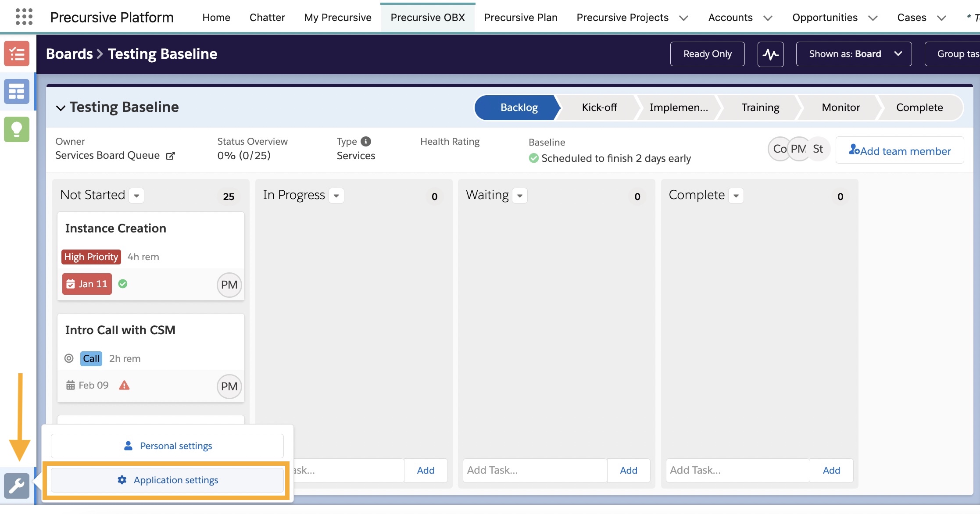The image size is (980, 514).
Task: Select the Precursive OBX tab
Action: tap(428, 18)
